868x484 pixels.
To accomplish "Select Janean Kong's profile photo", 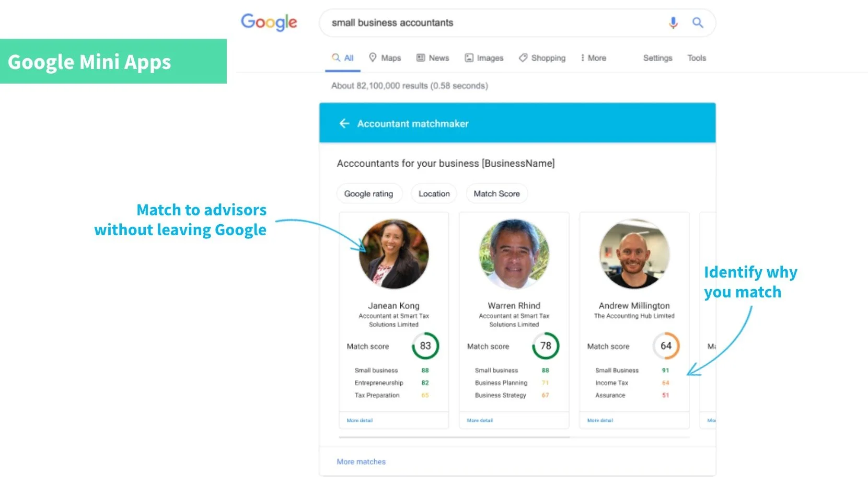I will 394,254.
